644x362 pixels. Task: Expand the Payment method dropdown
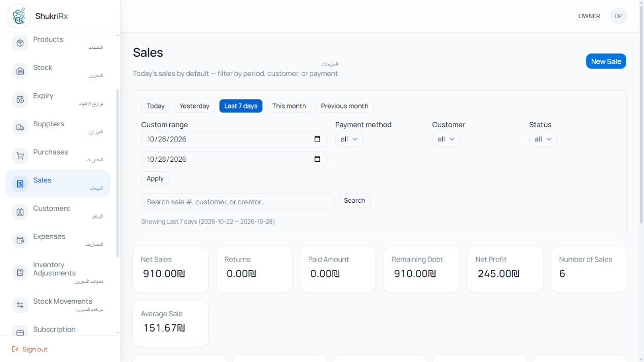349,139
